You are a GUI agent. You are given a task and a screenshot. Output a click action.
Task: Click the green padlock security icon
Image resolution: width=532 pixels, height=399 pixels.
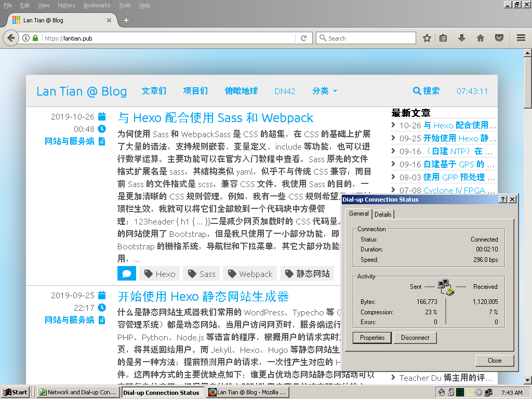point(35,38)
